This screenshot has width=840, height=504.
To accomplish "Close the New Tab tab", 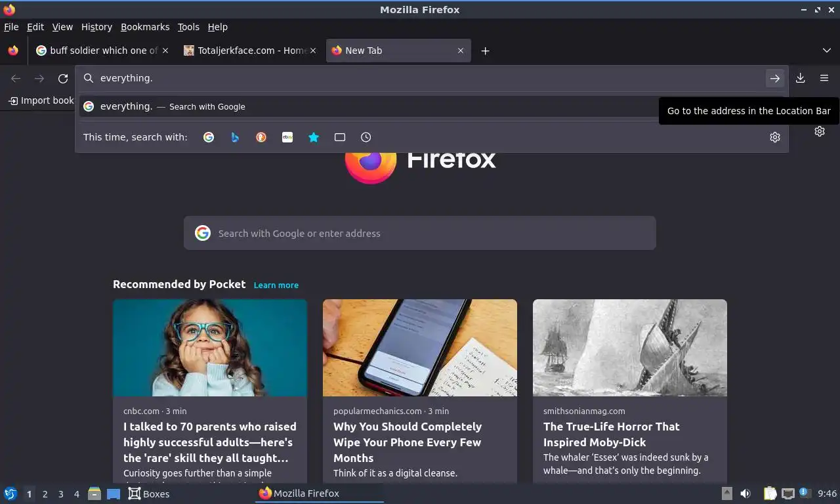I will pyautogui.click(x=461, y=51).
